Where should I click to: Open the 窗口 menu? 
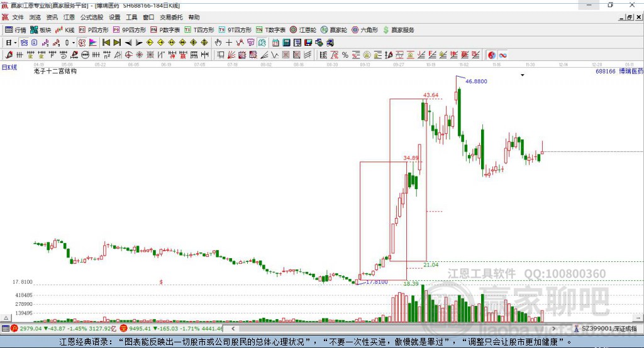[x=148, y=17]
